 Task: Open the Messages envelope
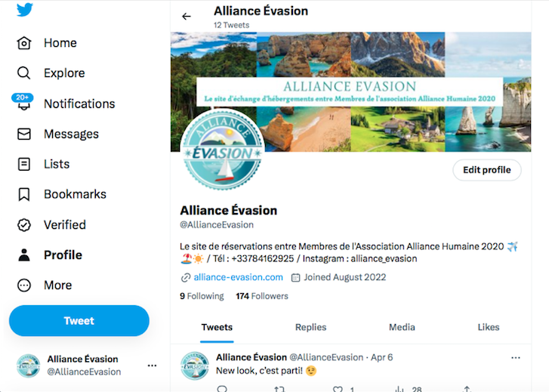(70, 134)
